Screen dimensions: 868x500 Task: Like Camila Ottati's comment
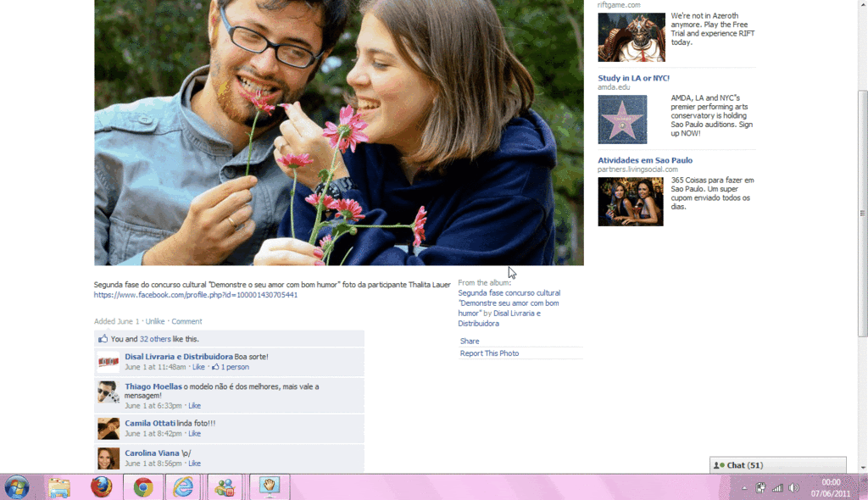coord(194,434)
